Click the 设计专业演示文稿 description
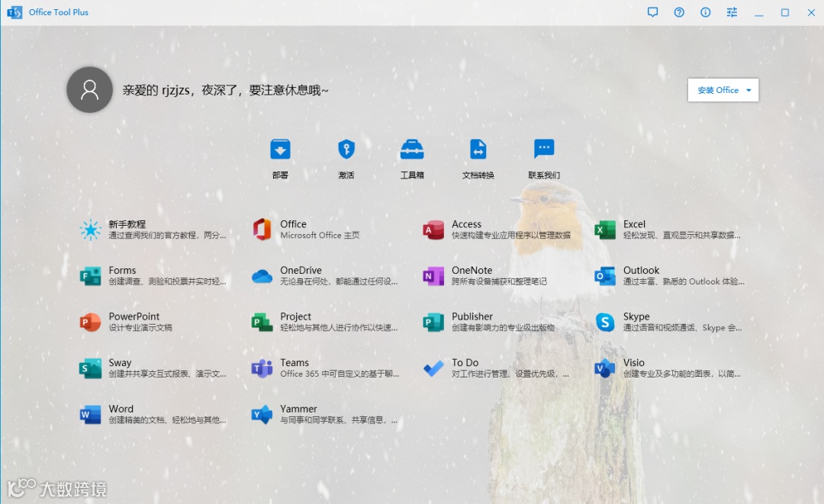824x504 pixels. [140, 328]
